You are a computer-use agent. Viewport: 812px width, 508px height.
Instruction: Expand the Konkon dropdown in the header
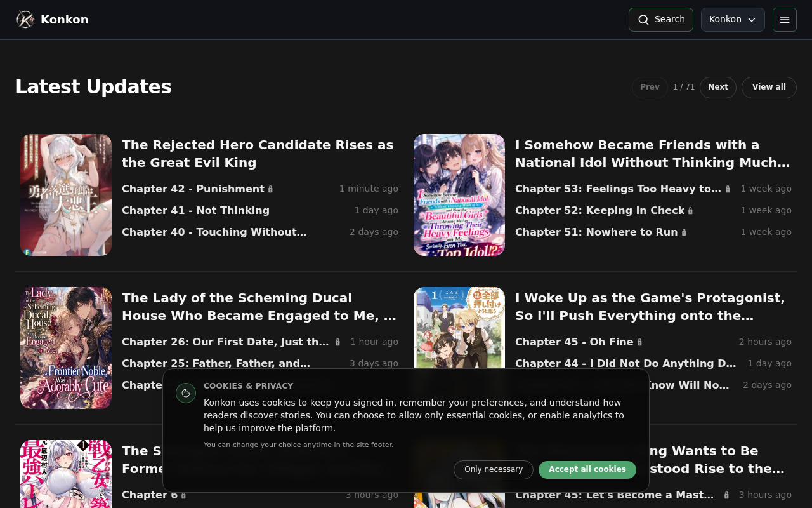click(733, 20)
